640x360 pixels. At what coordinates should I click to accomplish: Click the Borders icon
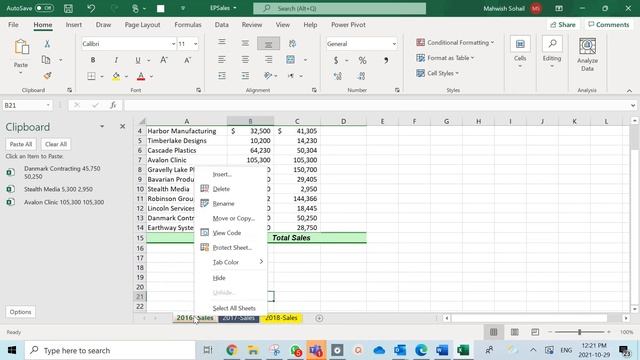pyautogui.click(x=91, y=76)
